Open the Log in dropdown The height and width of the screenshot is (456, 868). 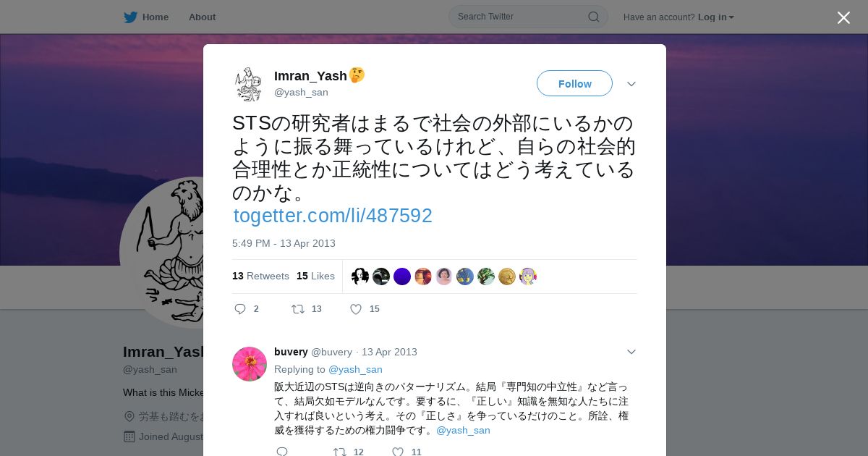click(716, 17)
